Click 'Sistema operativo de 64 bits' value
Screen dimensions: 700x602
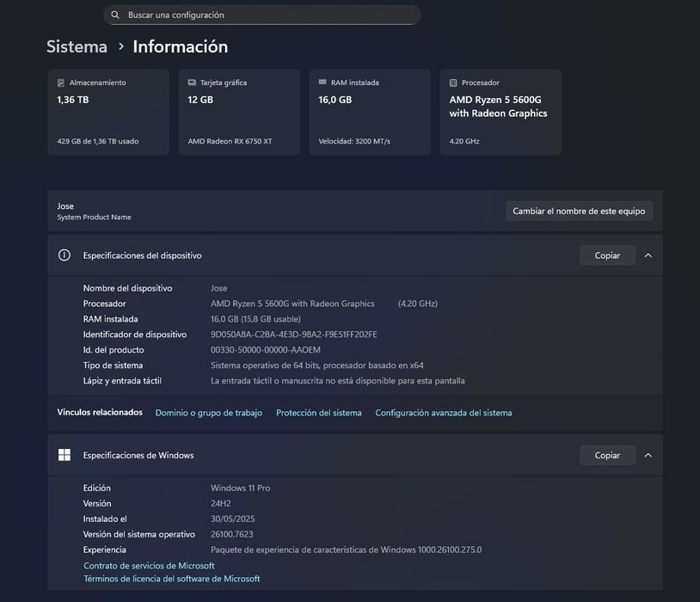click(317, 365)
